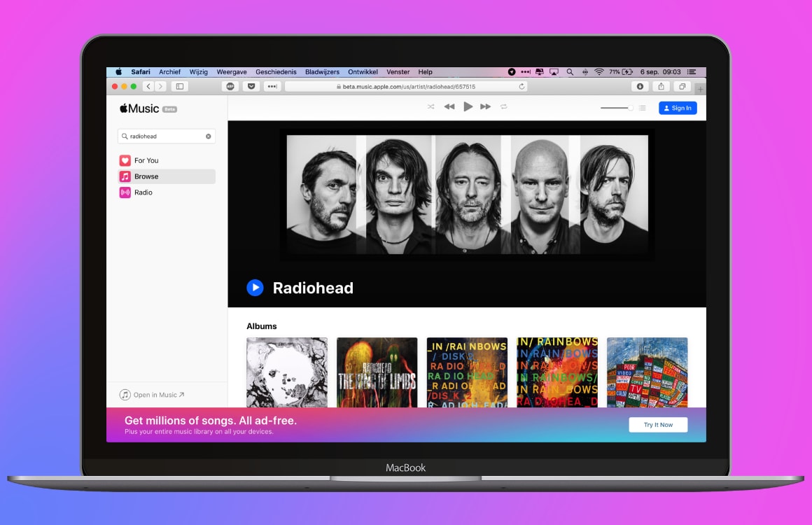This screenshot has height=525, width=812.
Task: Open Spotlight search in menu bar
Action: point(570,72)
